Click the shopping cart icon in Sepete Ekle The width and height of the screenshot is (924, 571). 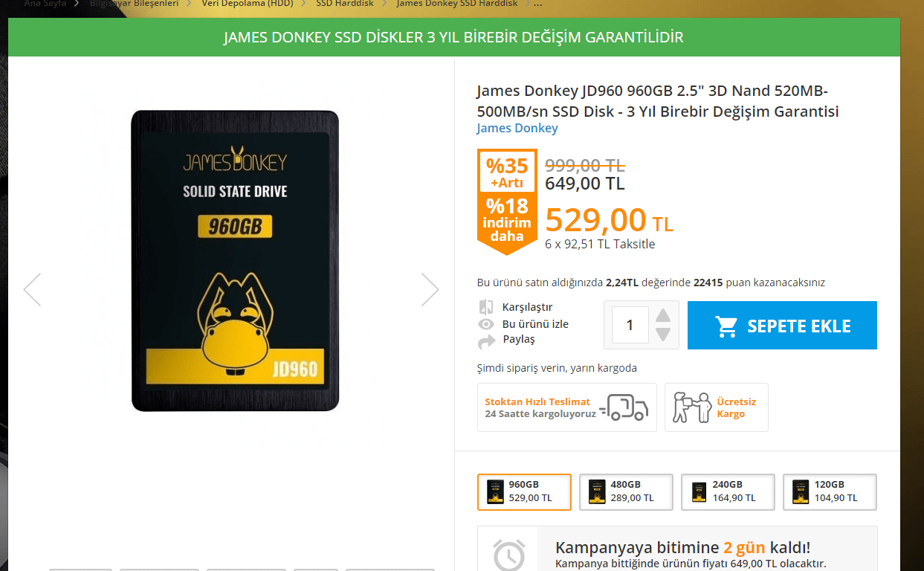click(726, 326)
